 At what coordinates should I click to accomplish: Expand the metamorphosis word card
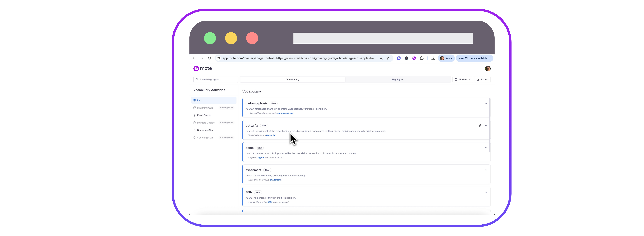(486, 103)
